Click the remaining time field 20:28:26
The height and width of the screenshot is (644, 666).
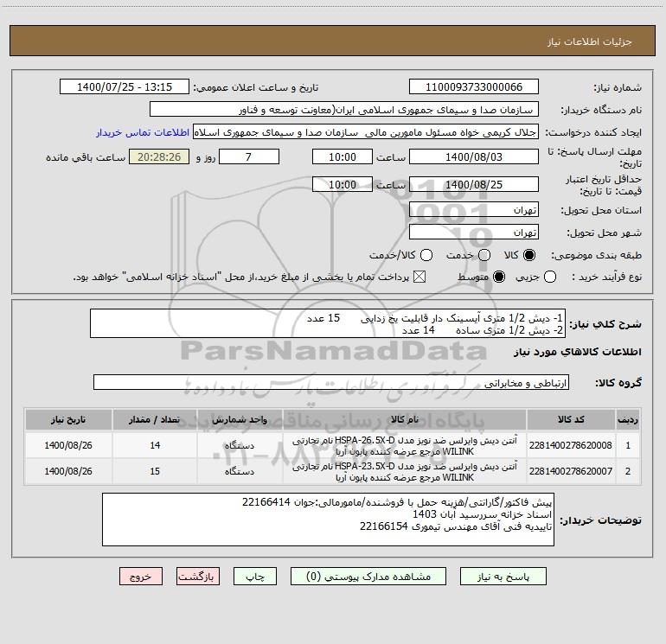159,156
